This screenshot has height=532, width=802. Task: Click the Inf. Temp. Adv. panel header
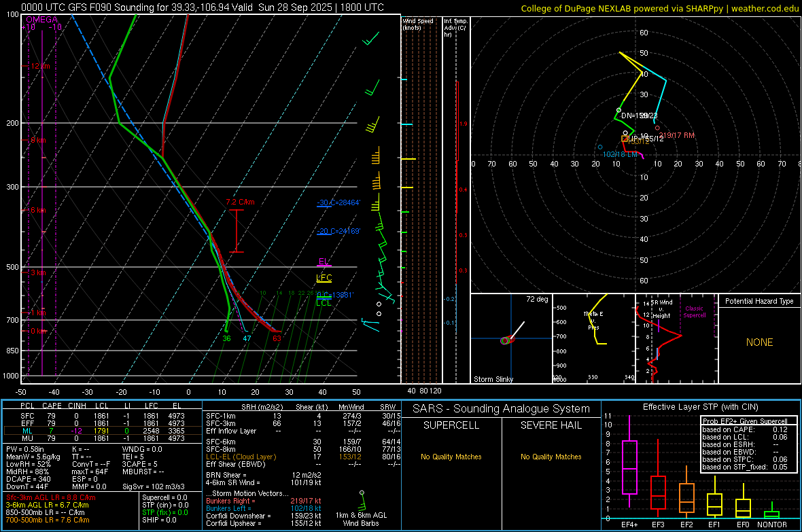pos(455,28)
